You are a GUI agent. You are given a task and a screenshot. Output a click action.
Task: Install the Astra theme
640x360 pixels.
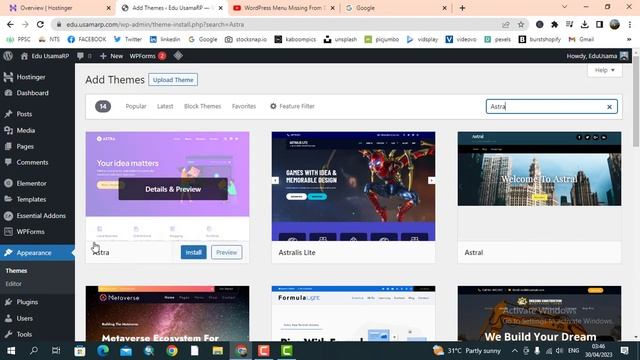(193, 252)
